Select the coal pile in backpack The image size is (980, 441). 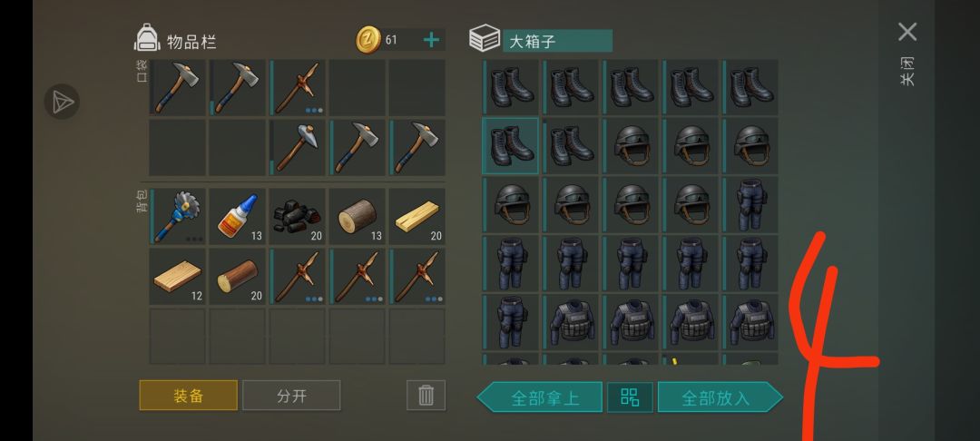(x=297, y=216)
